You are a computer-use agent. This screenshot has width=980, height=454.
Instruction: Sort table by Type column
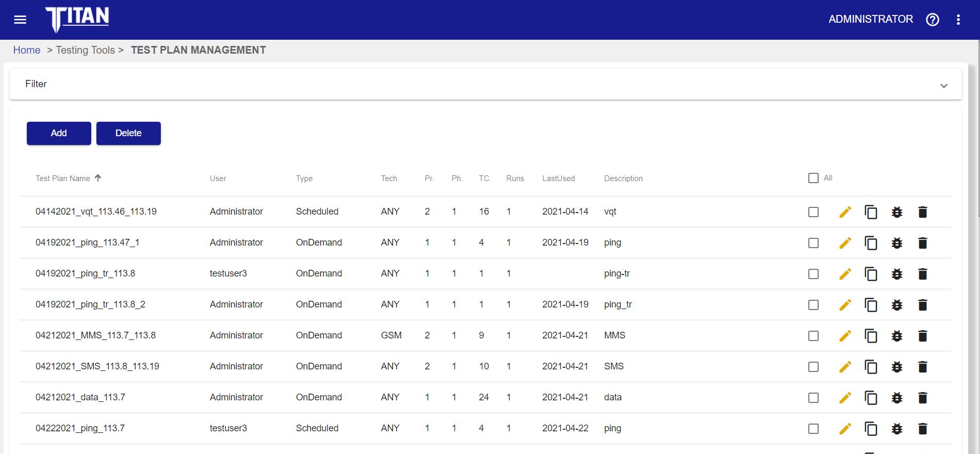[x=304, y=179]
